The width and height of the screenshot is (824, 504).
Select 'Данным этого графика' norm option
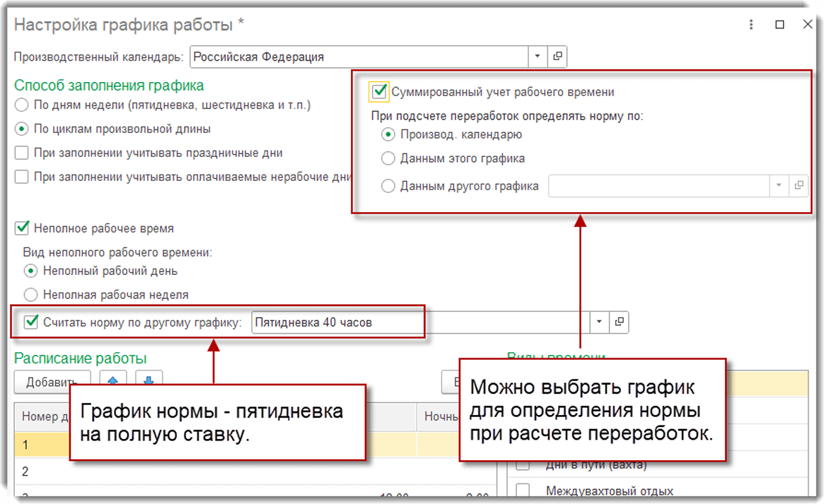click(x=388, y=158)
